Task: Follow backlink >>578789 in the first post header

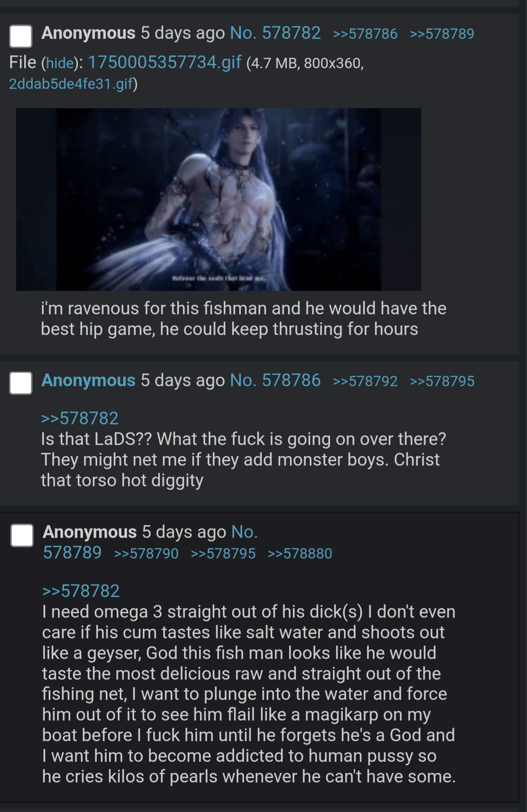Action: point(442,34)
